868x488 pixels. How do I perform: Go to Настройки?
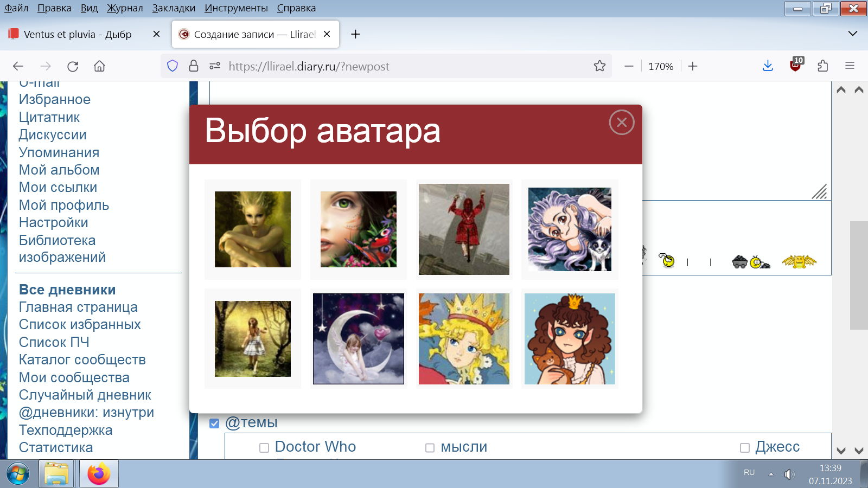[54, 222]
